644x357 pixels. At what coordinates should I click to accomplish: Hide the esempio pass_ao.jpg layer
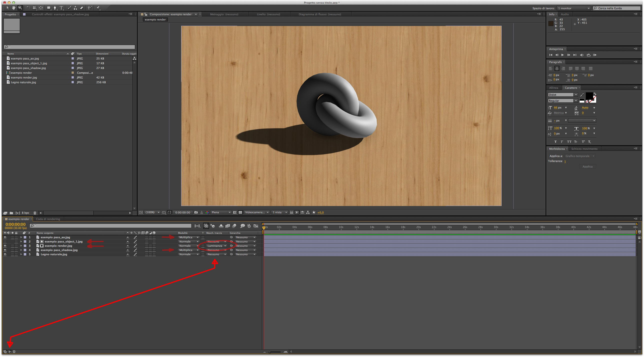point(5,237)
